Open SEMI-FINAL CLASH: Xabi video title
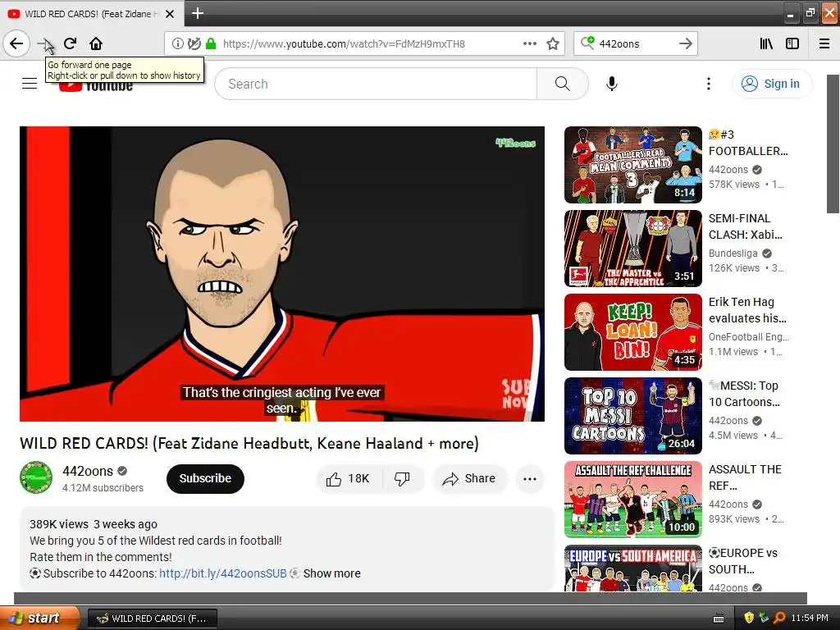 point(745,226)
